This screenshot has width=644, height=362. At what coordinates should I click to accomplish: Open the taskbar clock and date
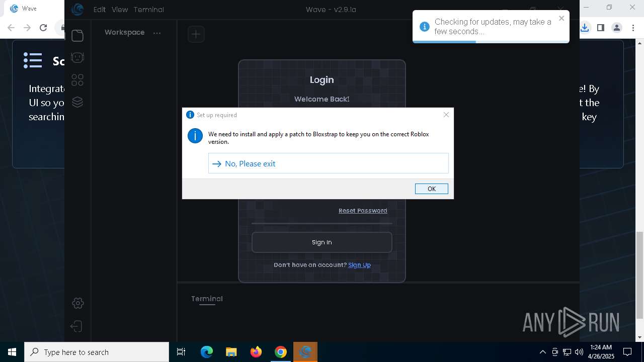(x=602, y=352)
